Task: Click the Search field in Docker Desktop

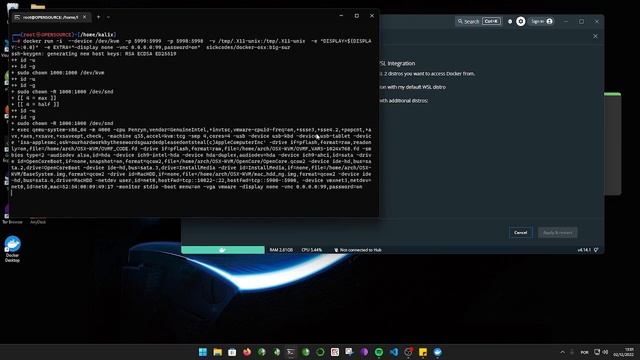Action: coord(478,21)
